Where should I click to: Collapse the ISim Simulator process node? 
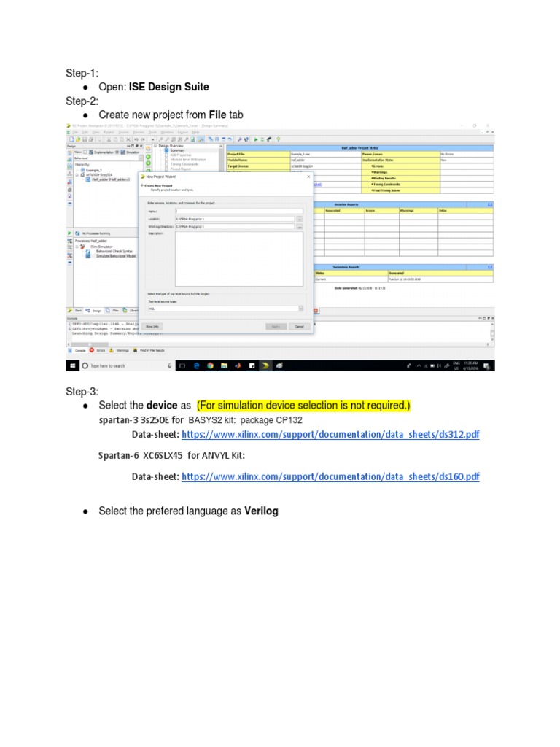point(77,247)
